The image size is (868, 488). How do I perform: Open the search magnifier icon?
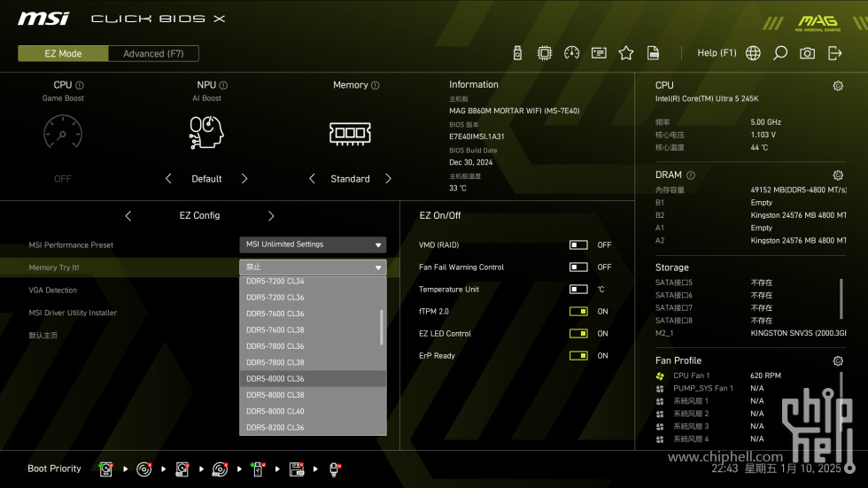[780, 53]
